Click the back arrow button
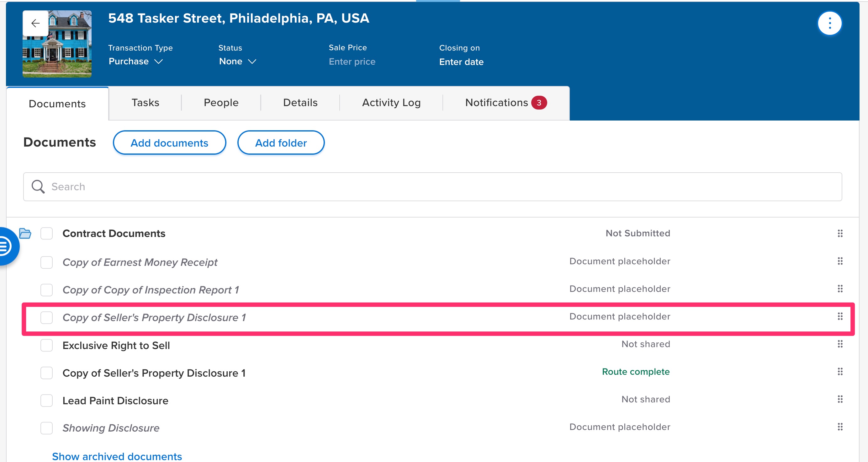868x462 pixels. click(x=35, y=23)
